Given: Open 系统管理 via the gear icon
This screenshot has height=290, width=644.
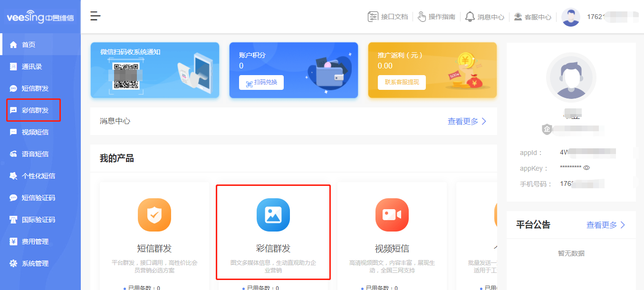Looking at the screenshot, I should (14, 262).
